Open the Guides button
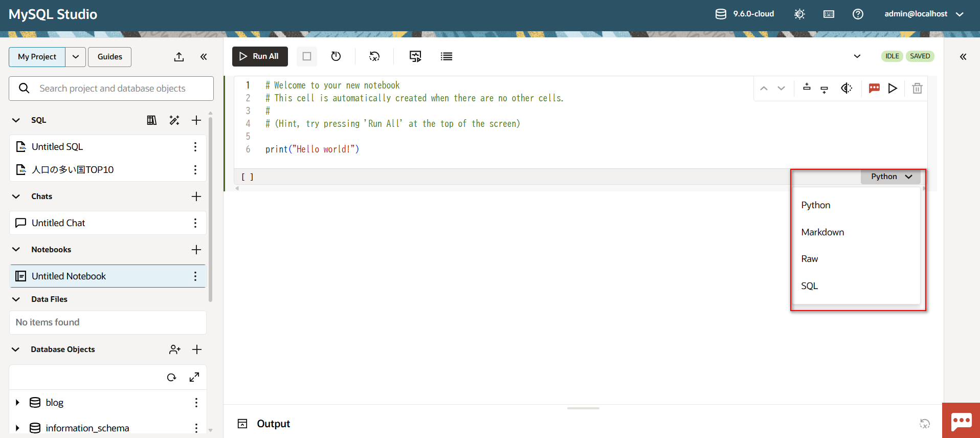980x438 pixels. click(x=109, y=57)
